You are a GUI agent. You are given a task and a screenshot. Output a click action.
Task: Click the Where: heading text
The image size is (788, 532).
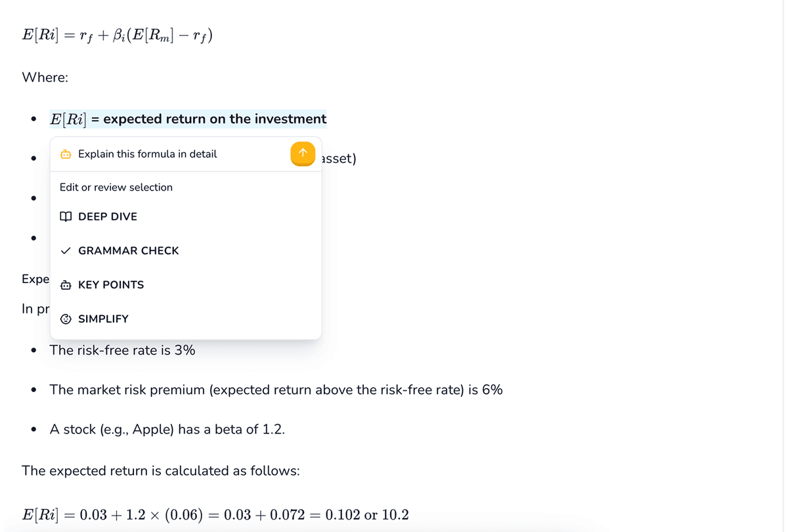coord(45,77)
